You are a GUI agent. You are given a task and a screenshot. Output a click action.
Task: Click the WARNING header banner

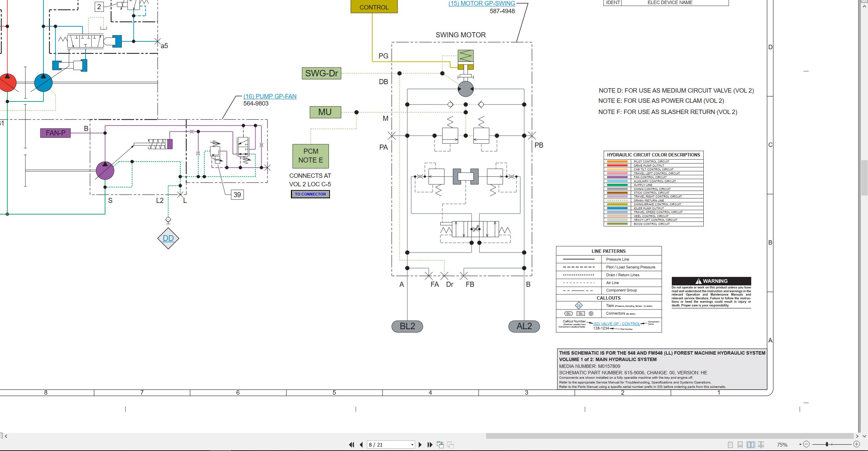(711, 281)
